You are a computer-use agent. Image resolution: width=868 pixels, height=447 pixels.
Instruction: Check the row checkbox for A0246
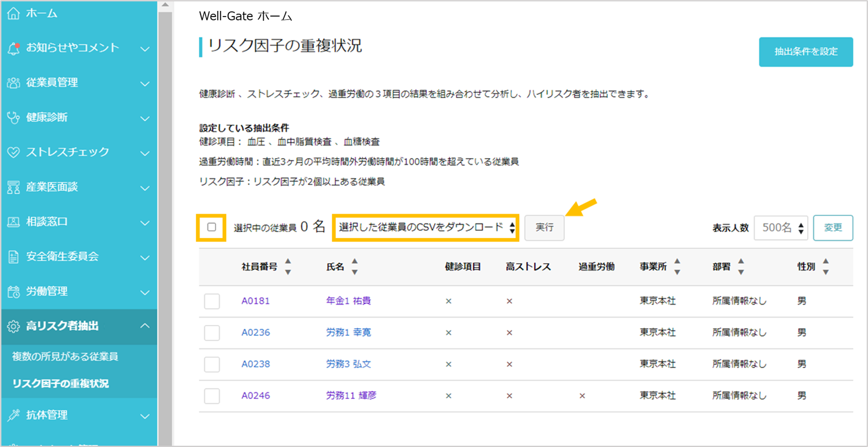click(212, 396)
